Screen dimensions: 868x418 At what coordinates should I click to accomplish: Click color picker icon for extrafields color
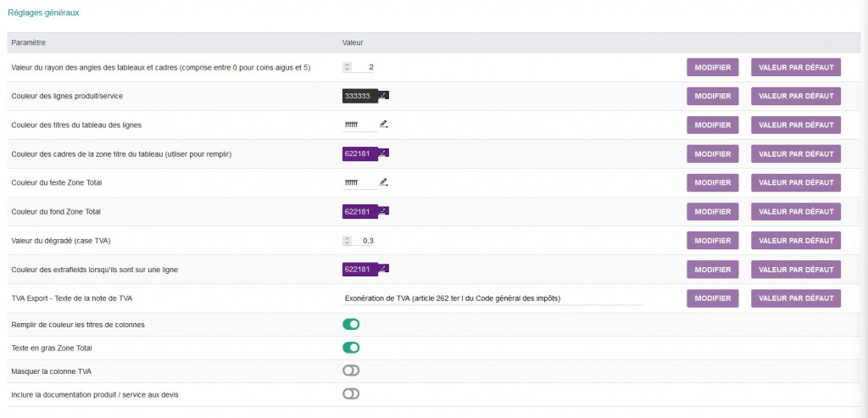click(383, 269)
